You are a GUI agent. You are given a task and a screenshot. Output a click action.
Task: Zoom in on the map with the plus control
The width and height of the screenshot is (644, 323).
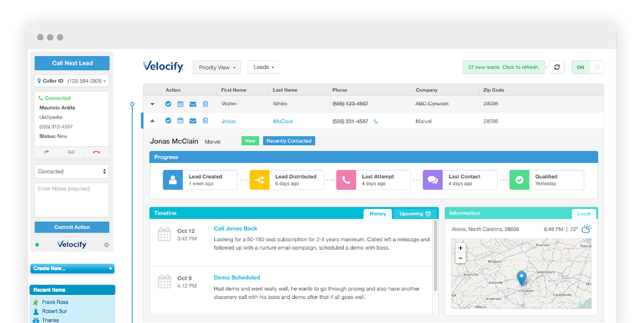pos(460,248)
